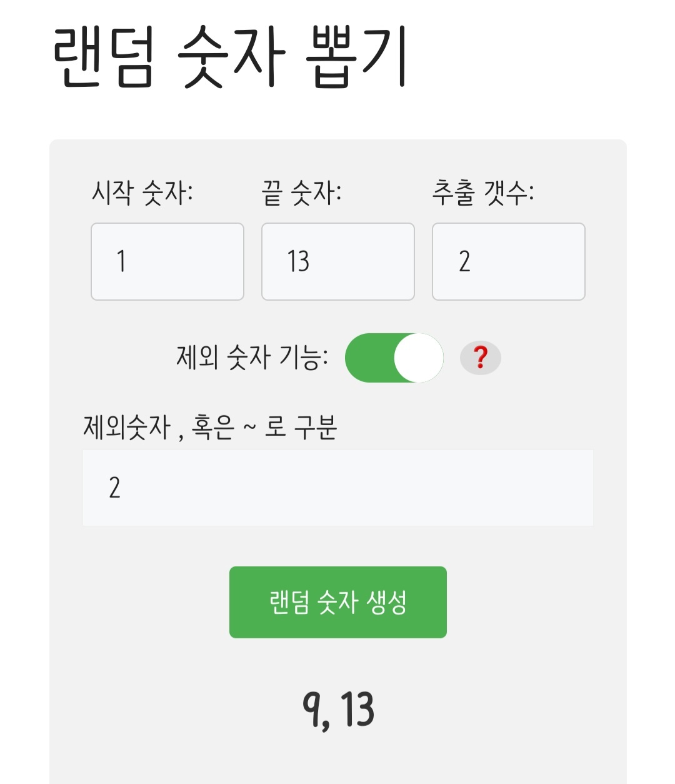Image resolution: width=675 pixels, height=784 pixels.
Task: Focus the 시작 숫자 input field
Action: coord(167,261)
